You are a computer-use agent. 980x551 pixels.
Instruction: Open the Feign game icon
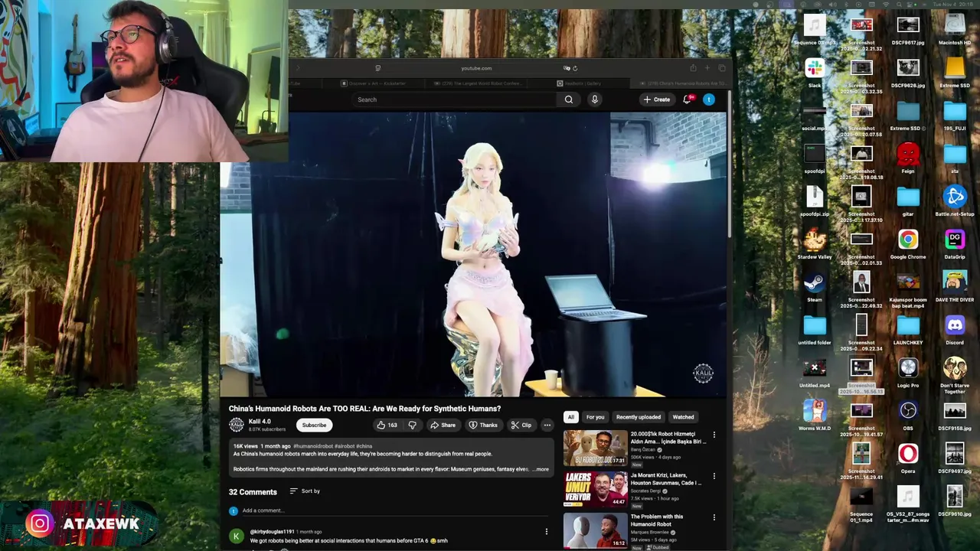[908, 154]
